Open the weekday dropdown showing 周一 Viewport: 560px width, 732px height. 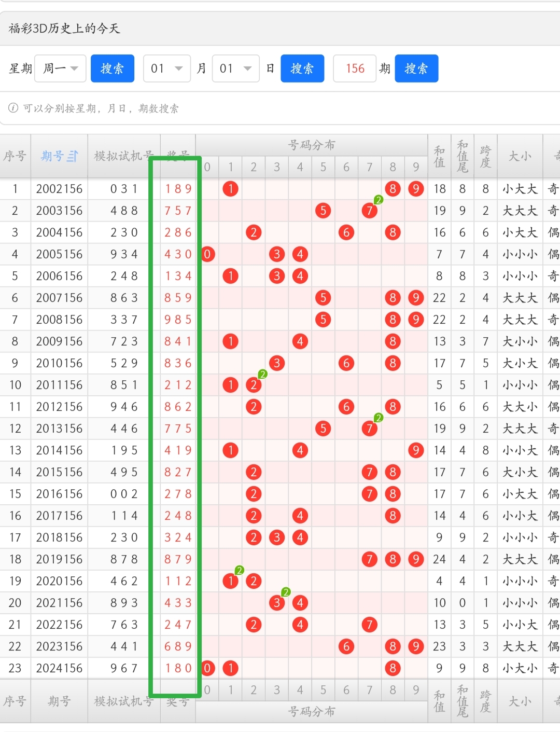(60, 68)
